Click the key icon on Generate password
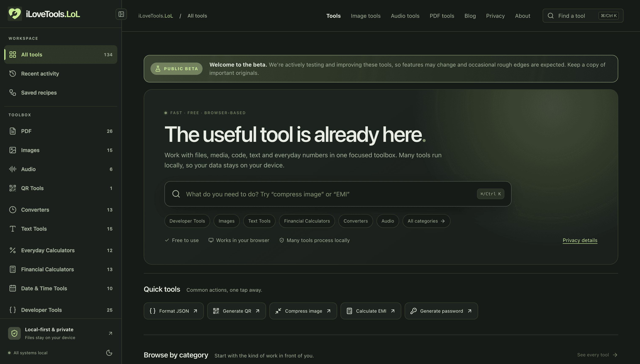Viewport: 640px width, 364px height. 414,311
